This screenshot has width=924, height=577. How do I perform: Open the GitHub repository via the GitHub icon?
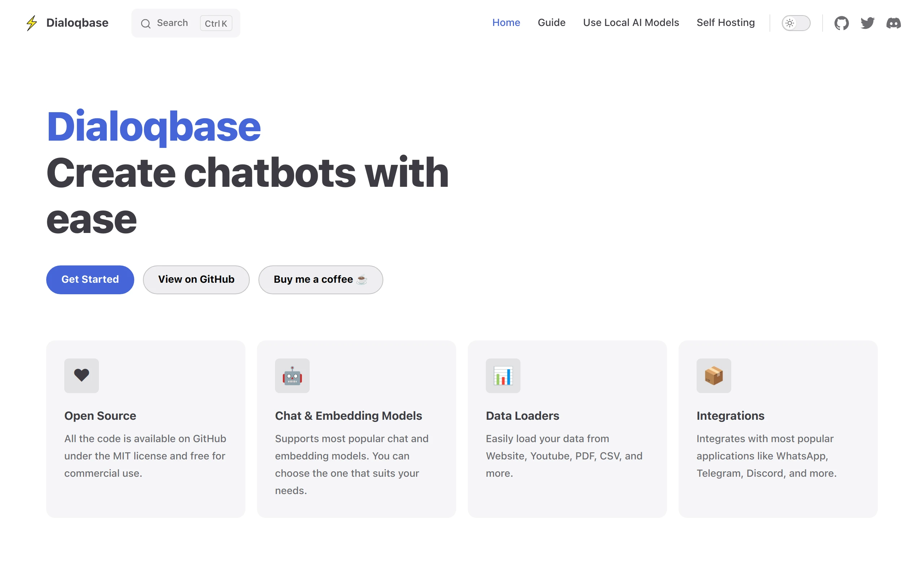point(842,23)
